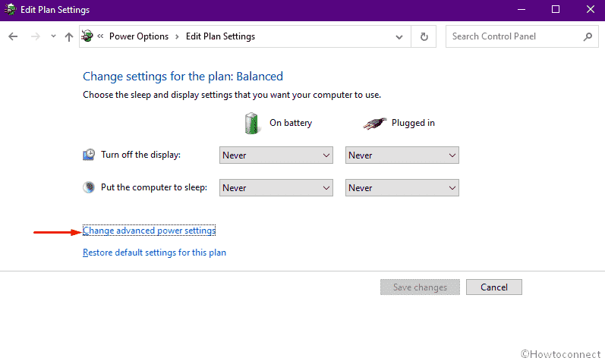Open sleep On battery dropdown
Image resolution: width=605 pixels, height=364 pixels.
coord(276,188)
